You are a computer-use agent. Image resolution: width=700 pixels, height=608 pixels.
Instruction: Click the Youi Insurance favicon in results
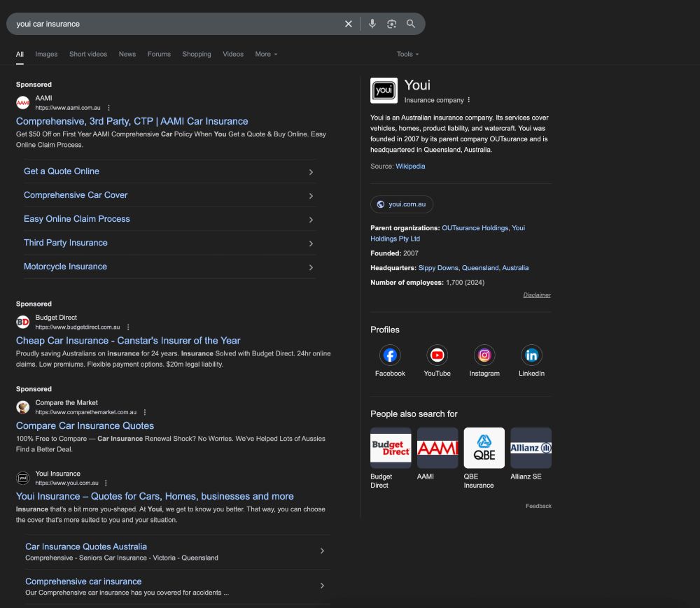click(23, 478)
